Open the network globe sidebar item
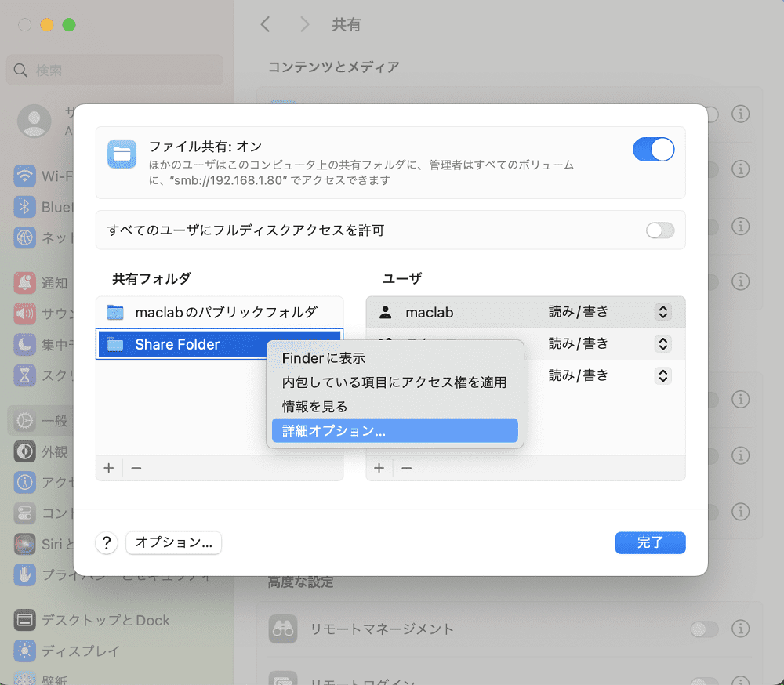The image size is (784, 685). pyautogui.click(x=43, y=237)
